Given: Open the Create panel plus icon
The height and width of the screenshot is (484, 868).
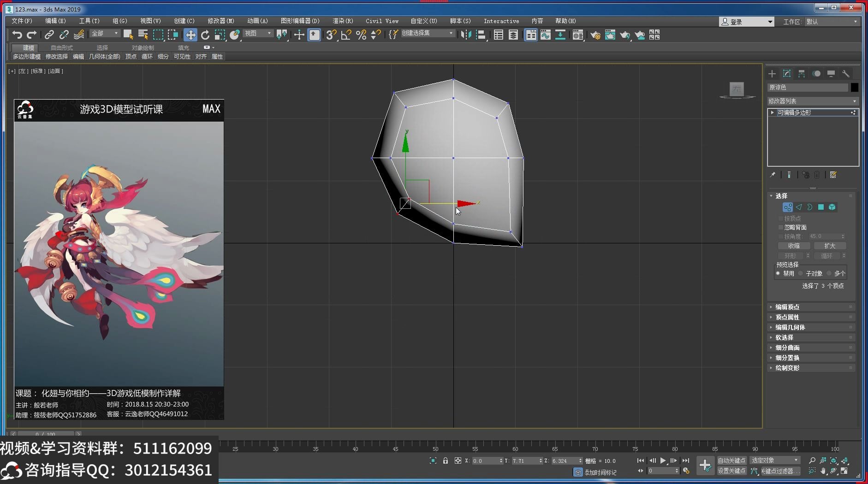Looking at the screenshot, I should [772, 73].
